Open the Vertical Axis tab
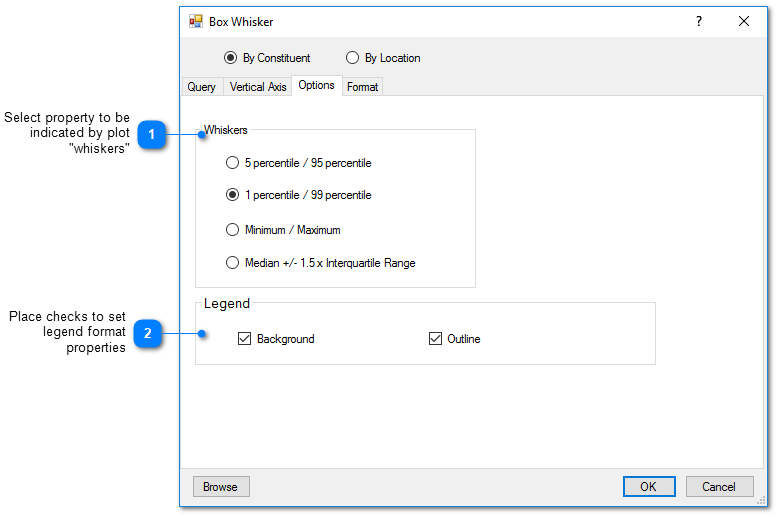 pos(258,87)
